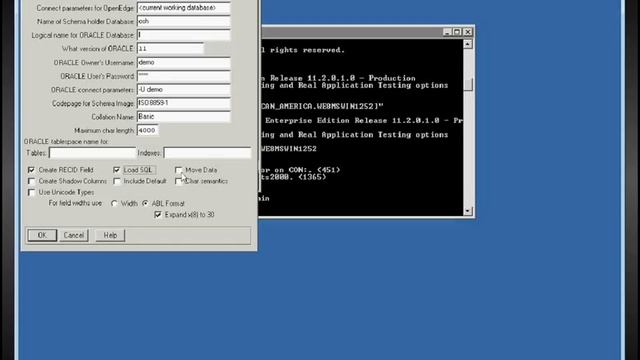The image size is (640, 360).
Task: Click 'or on CON:. (451)' console line
Action: tap(300, 170)
